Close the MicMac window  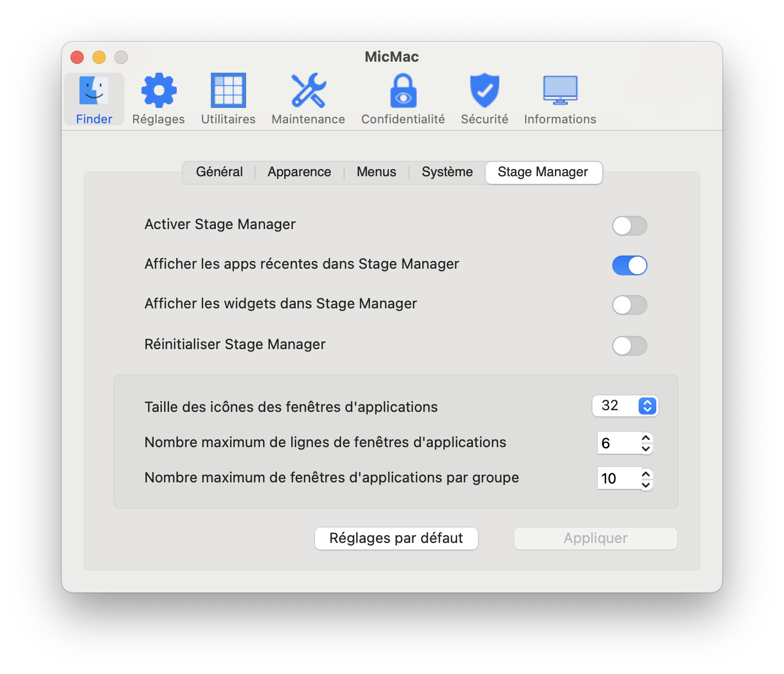pos(77,57)
